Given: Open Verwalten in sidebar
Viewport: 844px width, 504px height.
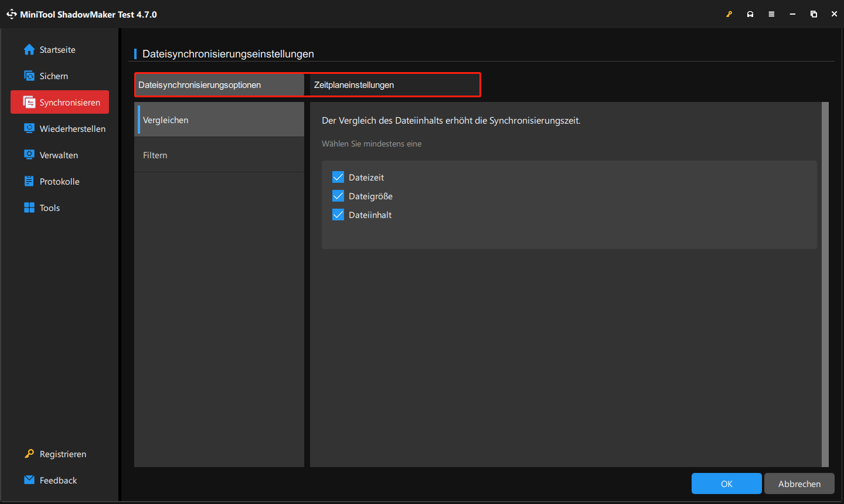Looking at the screenshot, I should (60, 155).
